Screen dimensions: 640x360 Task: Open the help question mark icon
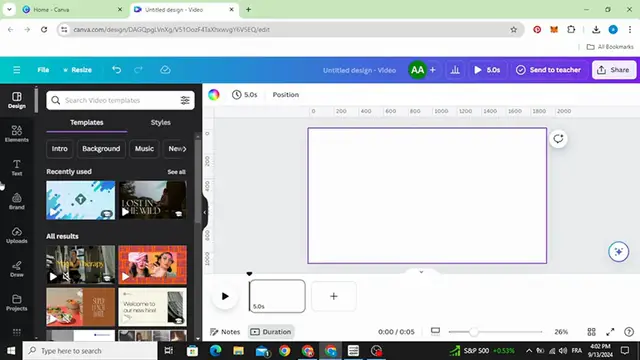click(629, 332)
